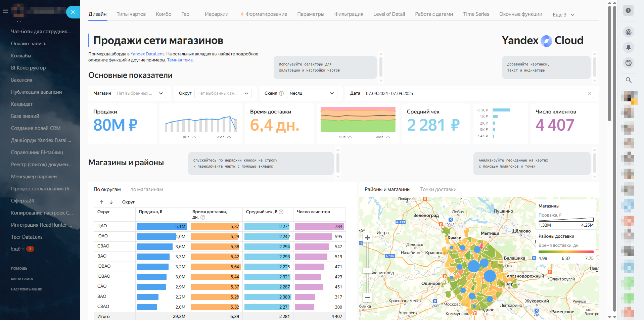Screen dimensions: 644x320
Task: Zoom in the map with the plus button
Action: tap(367, 238)
